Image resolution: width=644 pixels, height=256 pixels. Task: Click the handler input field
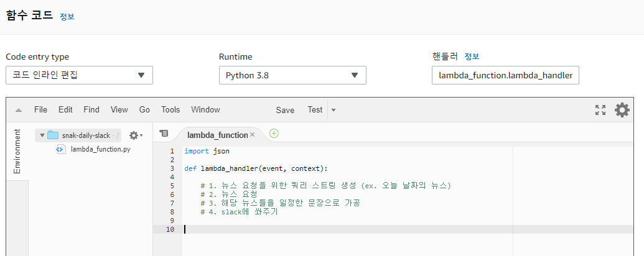[505, 75]
